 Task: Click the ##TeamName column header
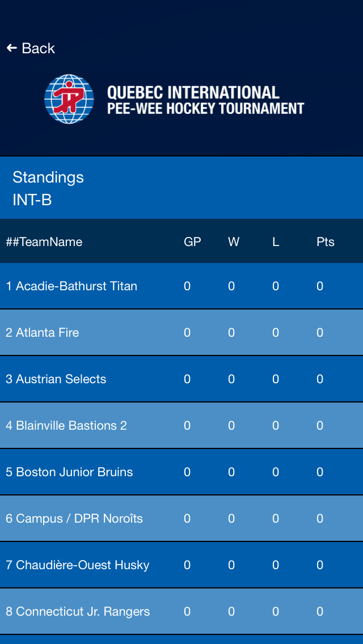pyautogui.click(x=44, y=242)
